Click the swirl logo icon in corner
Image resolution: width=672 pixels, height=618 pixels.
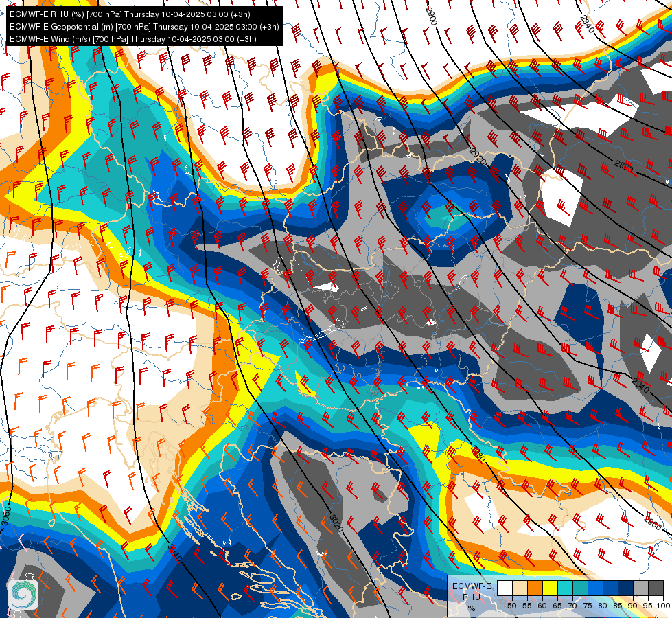(x=23, y=595)
